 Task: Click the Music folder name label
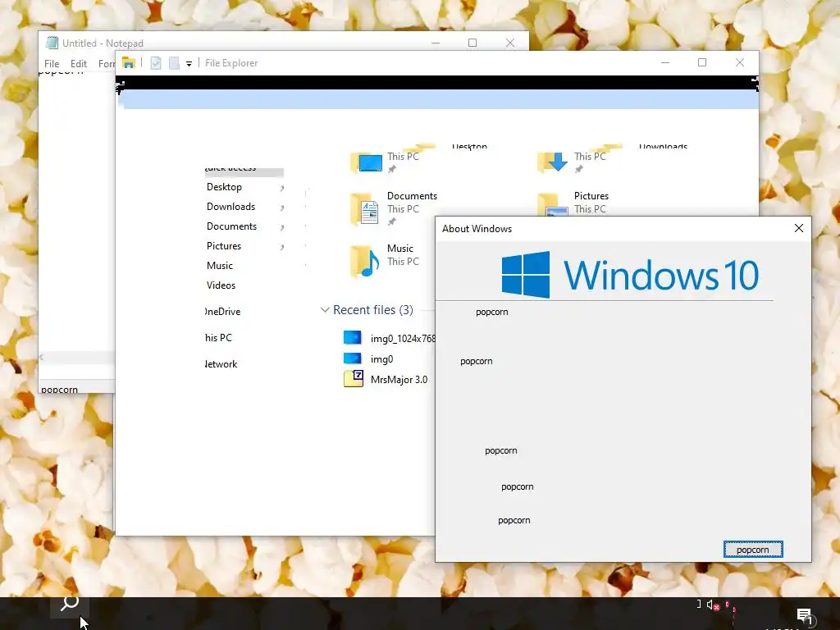coord(400,249)
